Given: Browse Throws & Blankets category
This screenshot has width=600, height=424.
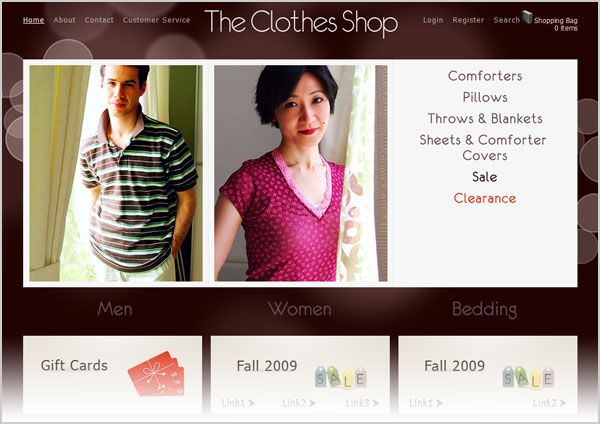Looking at the screenshot, I should pyautogui.click(x=485, y=118).
